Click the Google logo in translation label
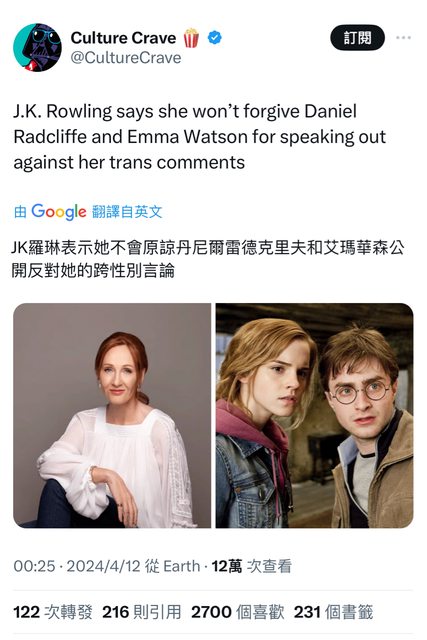427x640 pixels. tap(59, 211)
